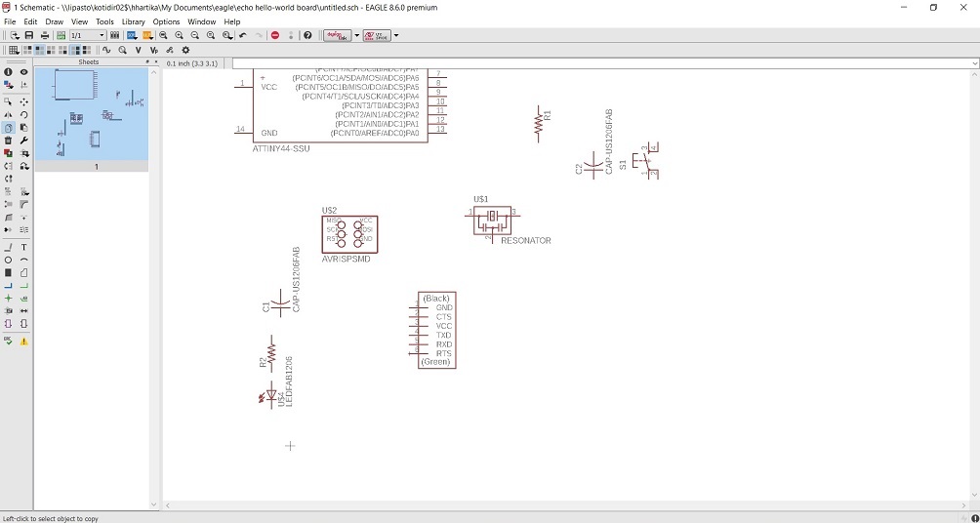Select the net Label tool

pos(23,299)
